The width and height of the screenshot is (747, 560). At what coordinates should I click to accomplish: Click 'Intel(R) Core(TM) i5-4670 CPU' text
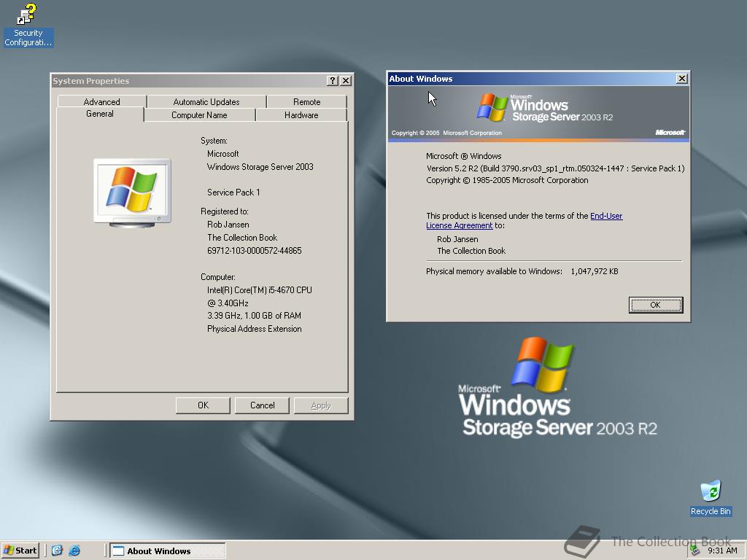click(260, 290)
